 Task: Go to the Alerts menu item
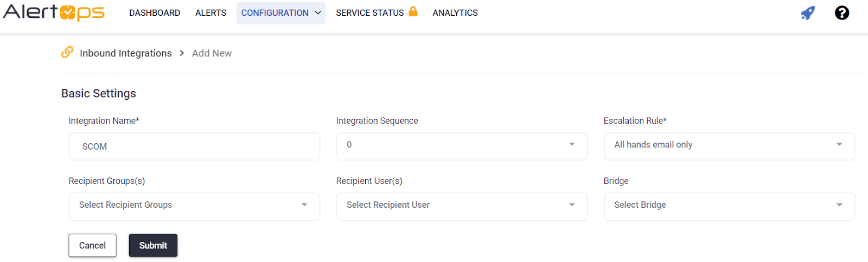tap(210, 13)
